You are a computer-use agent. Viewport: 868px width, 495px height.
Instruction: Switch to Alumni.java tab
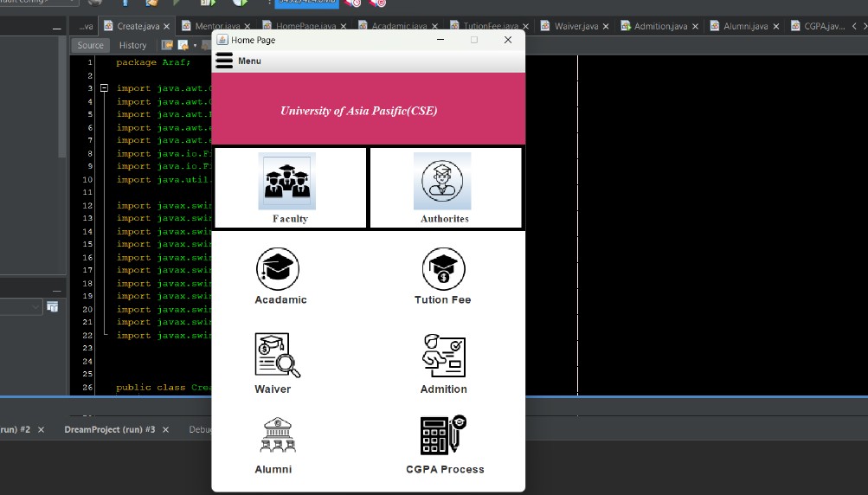pos(745,26)
